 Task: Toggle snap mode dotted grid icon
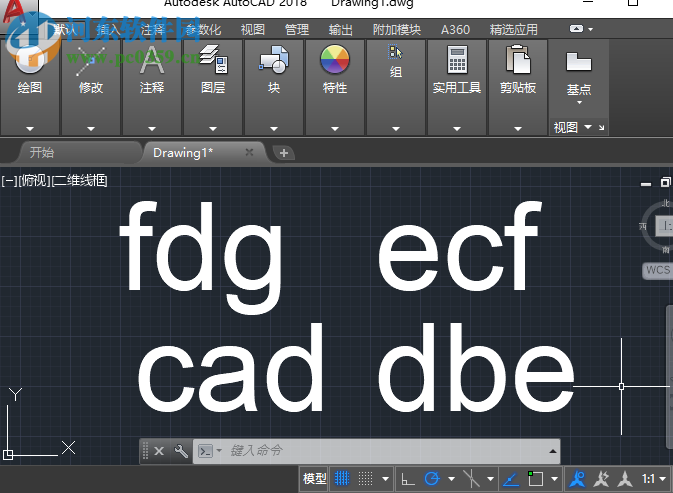[366, 478]
